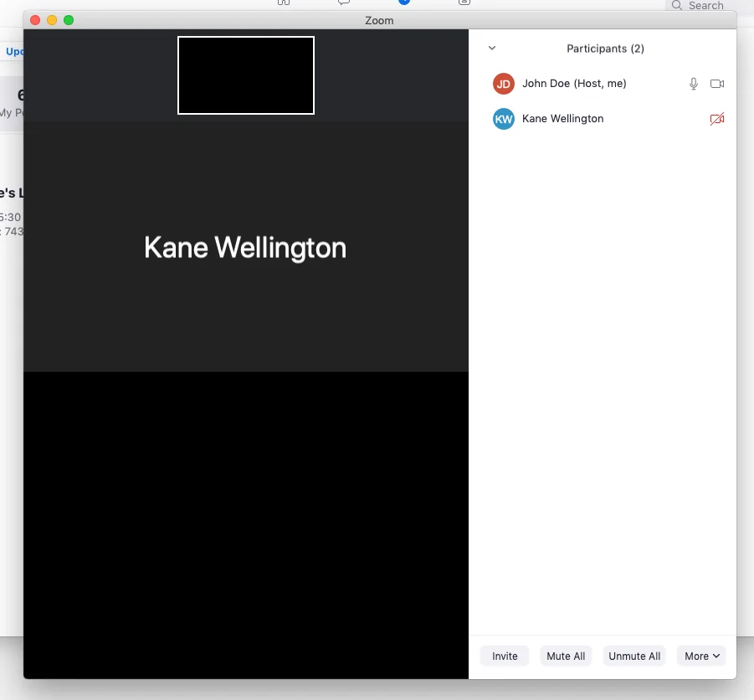Select John Doe (Host, me) participant row

603,84
